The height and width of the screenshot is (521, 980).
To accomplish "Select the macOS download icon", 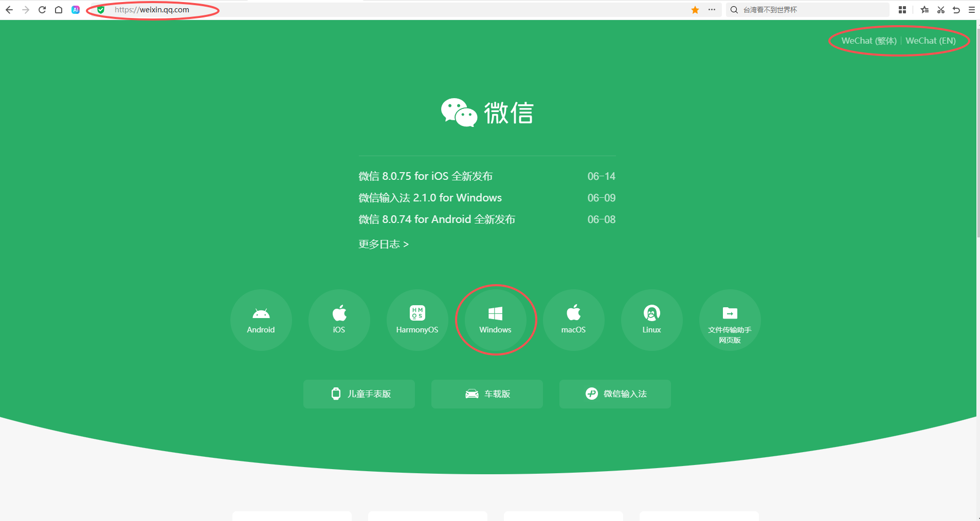I will coord(574,320).
